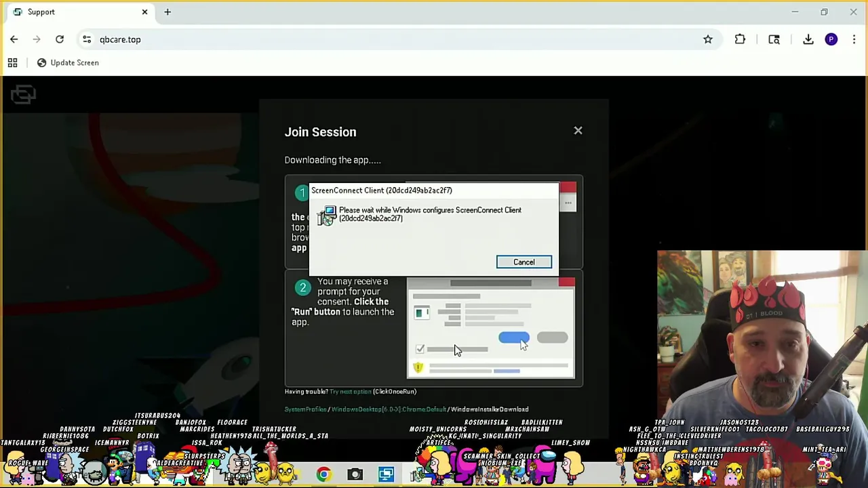Click the WindowsInstallerDownload breadcrumb text
This screenshot has width=868, height=488.
pos(490,409)
